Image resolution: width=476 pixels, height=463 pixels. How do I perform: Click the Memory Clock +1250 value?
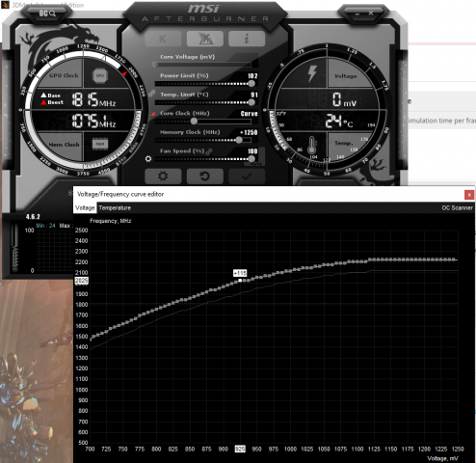point(249,132)
